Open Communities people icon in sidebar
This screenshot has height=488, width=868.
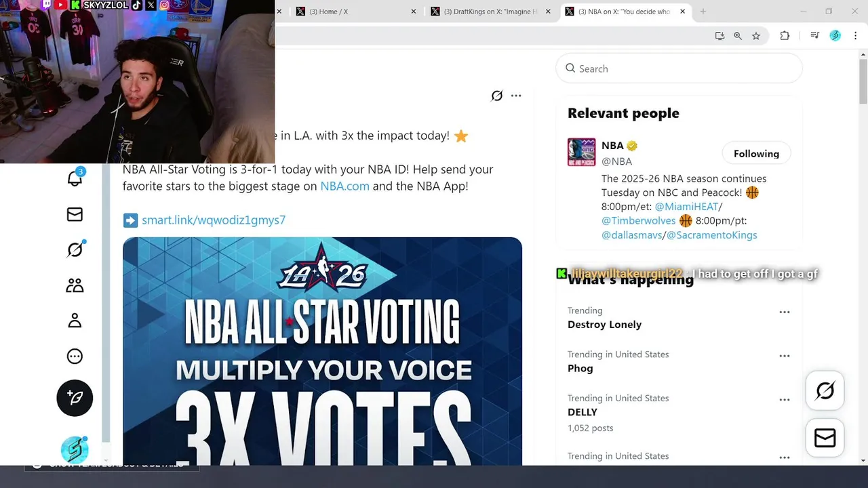(x=75, y=285)
